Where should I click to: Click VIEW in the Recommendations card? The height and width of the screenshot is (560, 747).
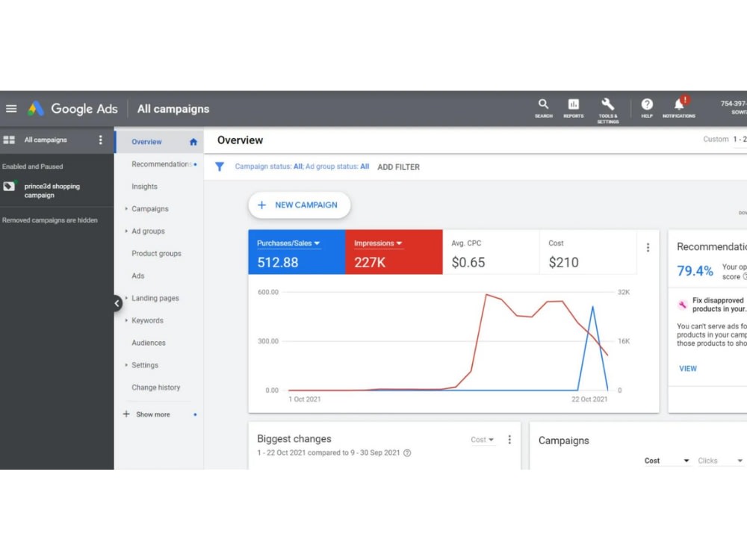(x=687, y=369)
